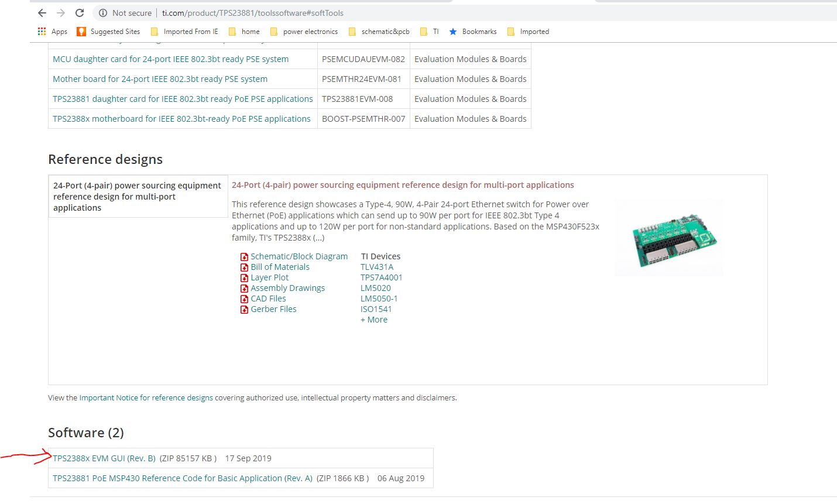This screenshot has height=504, width=837.
Task: Click PDF icon beside CAD Files
Action: coord(245,299)
